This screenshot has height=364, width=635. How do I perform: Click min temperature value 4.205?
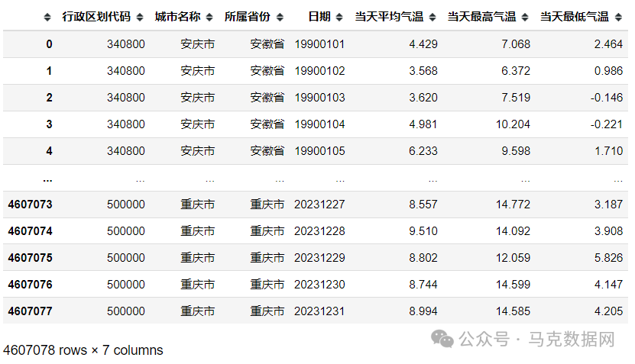pyautogui.click(x=609, y=311)
